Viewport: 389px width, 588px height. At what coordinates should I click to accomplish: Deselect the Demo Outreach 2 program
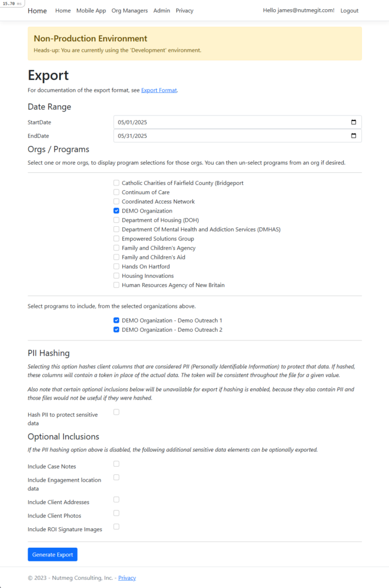[116, 330]
